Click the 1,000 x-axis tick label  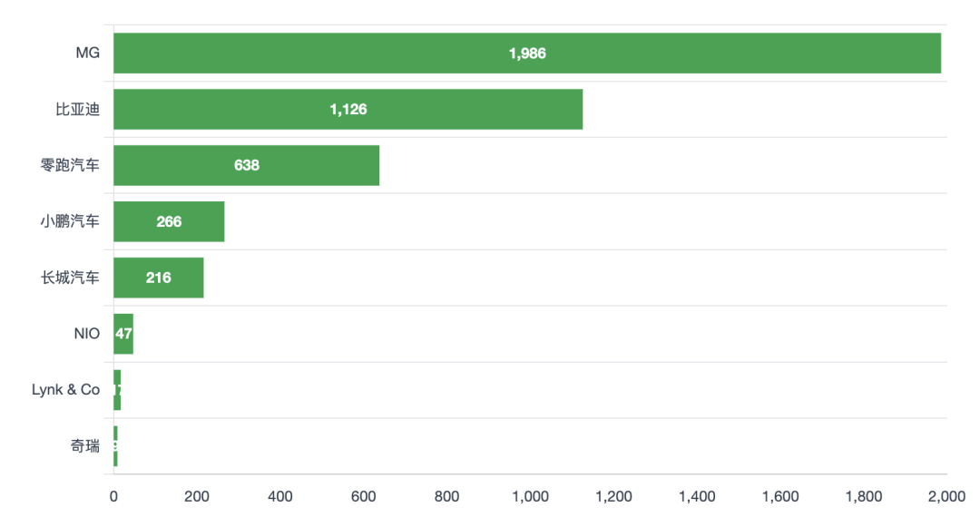click(x=530, y=496)
